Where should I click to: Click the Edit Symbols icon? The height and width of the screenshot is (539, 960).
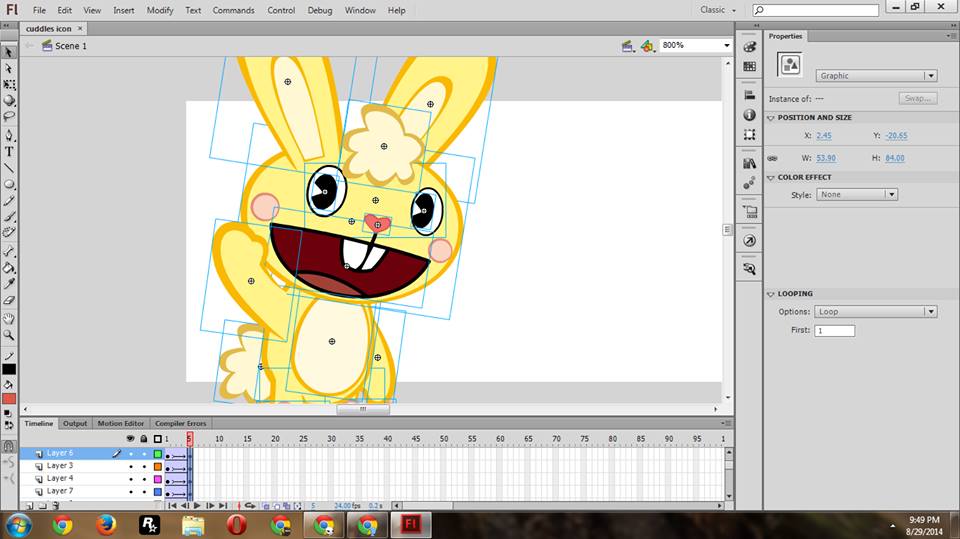coord(647,46)
